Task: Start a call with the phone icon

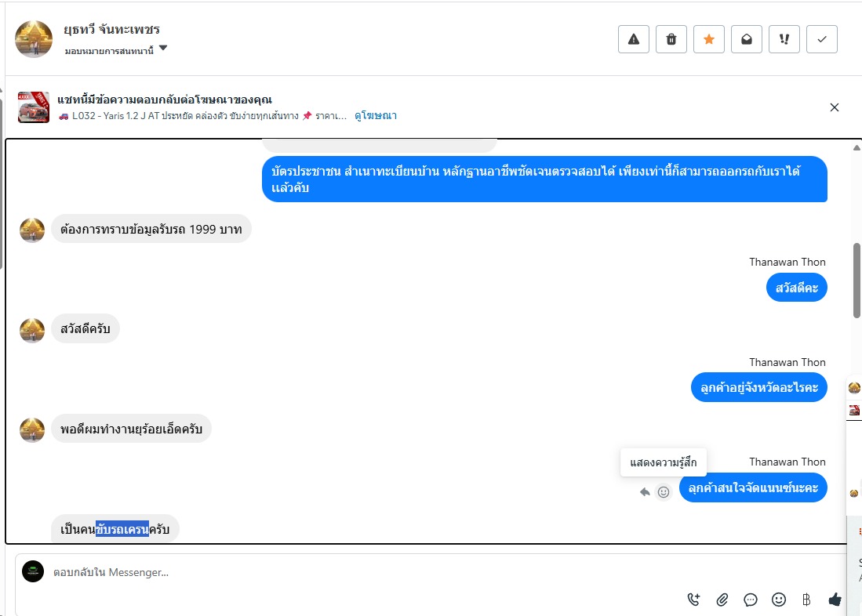Action: [x=694, y=600]
